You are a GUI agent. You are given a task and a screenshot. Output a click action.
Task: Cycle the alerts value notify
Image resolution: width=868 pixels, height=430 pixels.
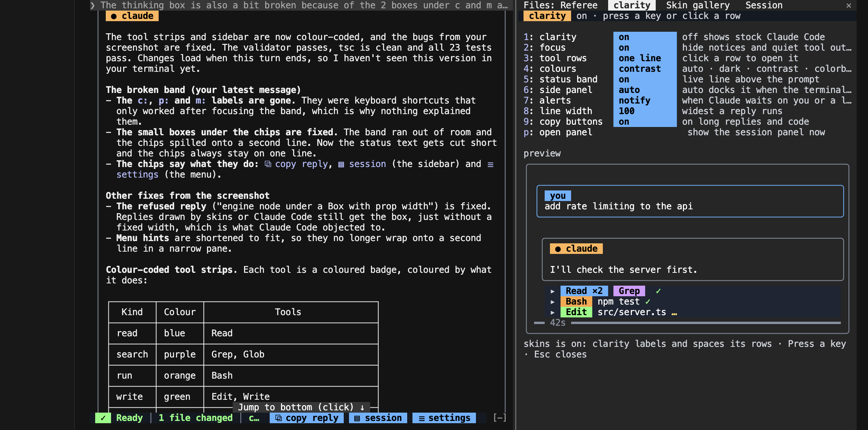pyautogui.click(x=645, y=101)
